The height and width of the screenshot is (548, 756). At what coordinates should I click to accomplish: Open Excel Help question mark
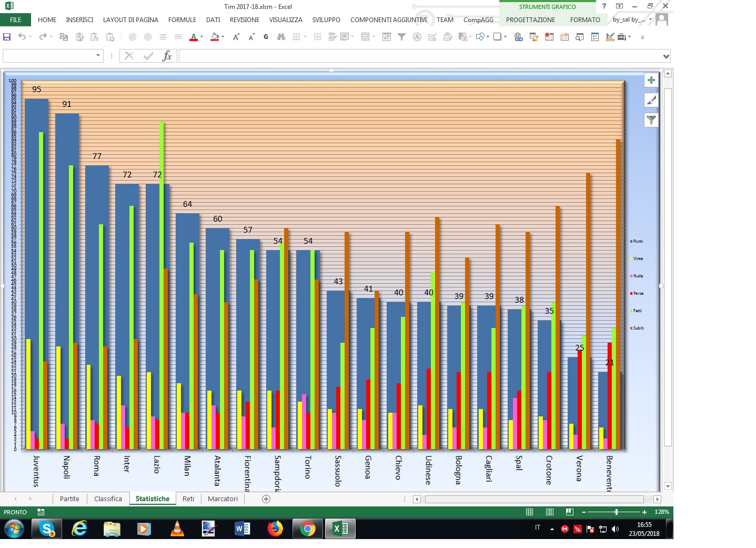click(604, 6)
